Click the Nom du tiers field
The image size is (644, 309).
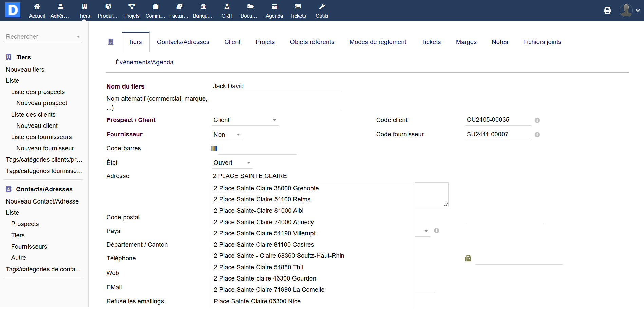[276, 86]
